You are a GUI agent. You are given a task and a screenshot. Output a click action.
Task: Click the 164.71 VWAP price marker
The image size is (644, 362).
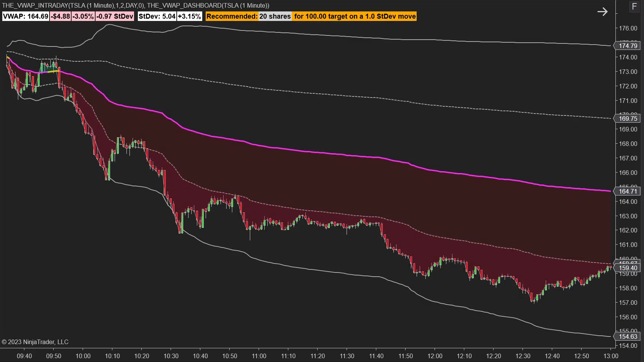coord(628,191)
